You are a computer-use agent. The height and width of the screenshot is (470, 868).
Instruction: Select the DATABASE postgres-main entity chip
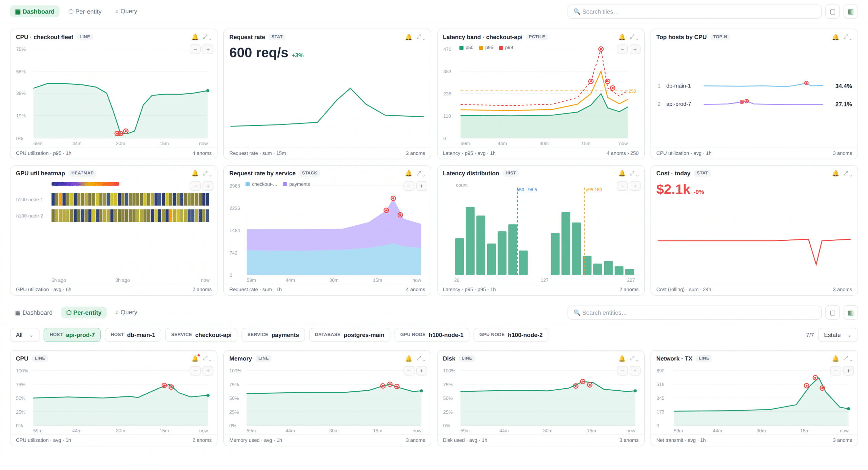[x=350, y=335]
